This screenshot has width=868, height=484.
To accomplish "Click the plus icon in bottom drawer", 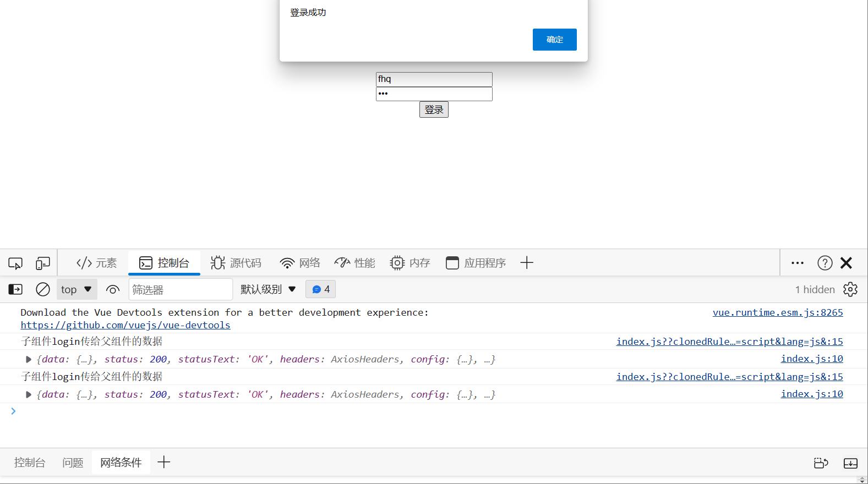I will point(164,462).
